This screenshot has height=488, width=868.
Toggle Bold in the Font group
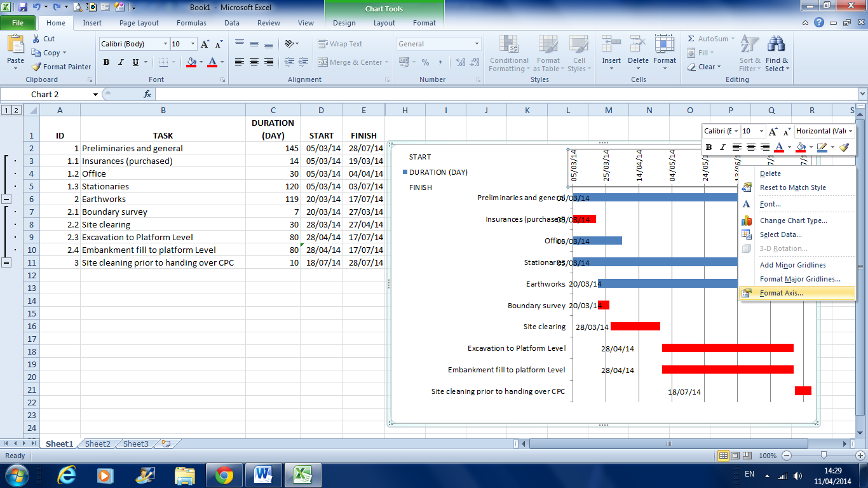[106, 62]
